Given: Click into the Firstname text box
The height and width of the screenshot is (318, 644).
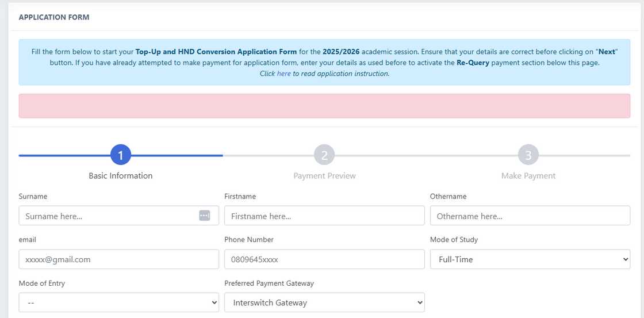Looking at the screenshot, I should pos(324,216).
